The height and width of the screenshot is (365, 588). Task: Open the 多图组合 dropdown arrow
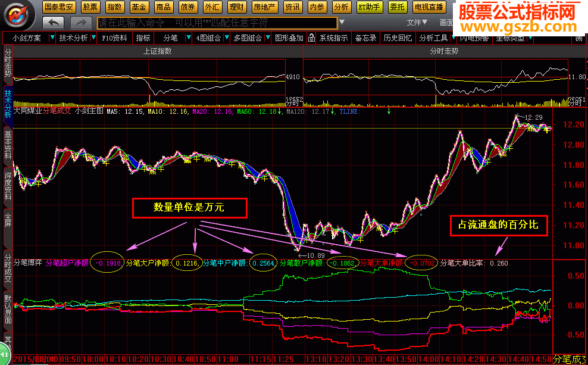pos(268,38)
